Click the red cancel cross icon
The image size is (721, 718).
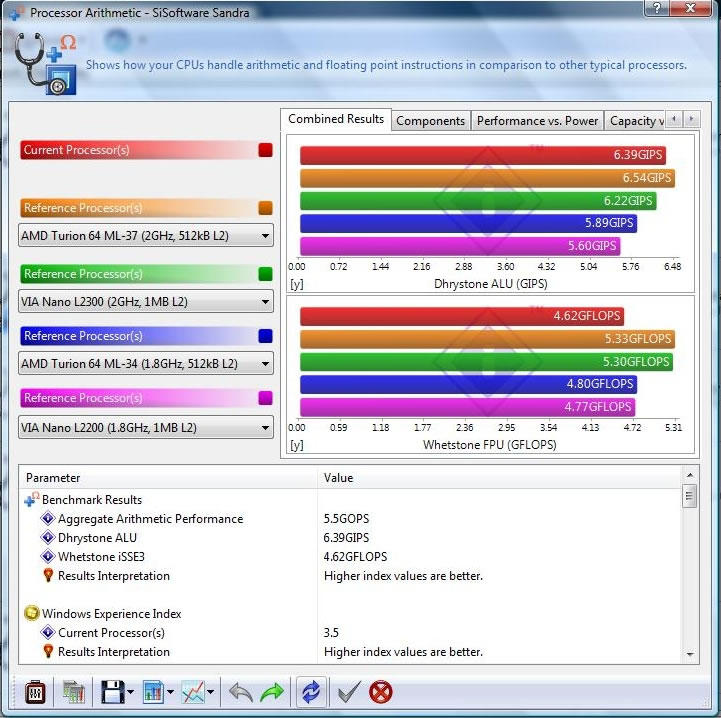381,692
